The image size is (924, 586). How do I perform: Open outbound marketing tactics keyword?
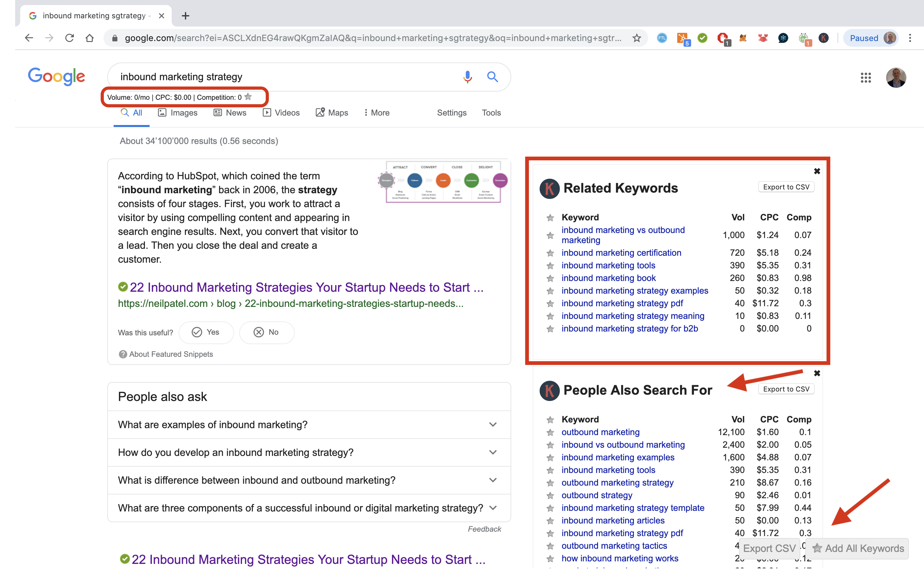point(614,546)
